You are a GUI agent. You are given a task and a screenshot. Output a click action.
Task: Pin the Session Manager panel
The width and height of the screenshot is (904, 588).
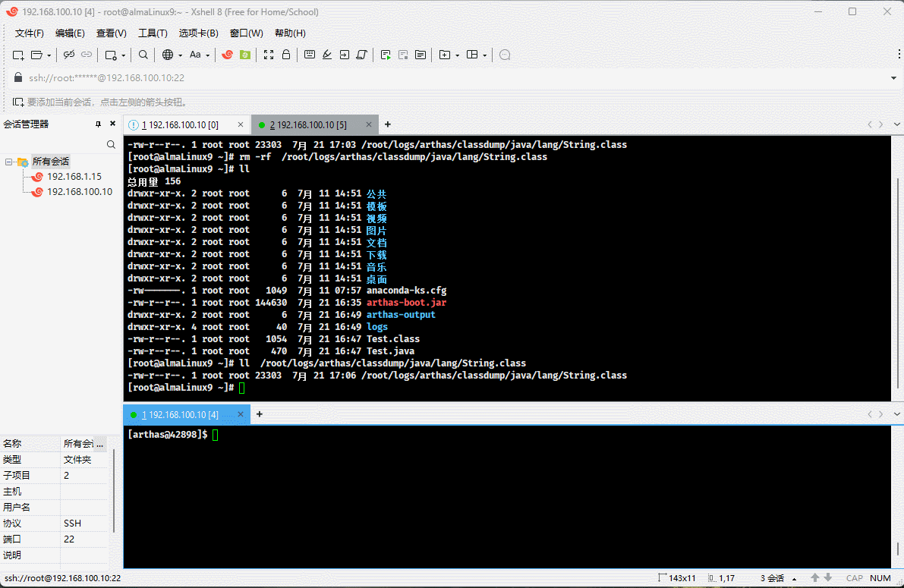(x=98, y=124)
